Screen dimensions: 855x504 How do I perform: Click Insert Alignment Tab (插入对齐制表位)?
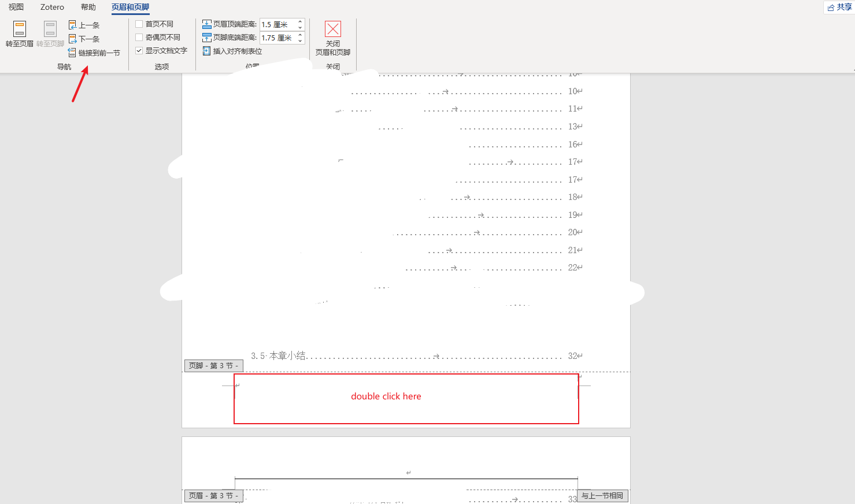pyautogui.click(x=232, y=51)
